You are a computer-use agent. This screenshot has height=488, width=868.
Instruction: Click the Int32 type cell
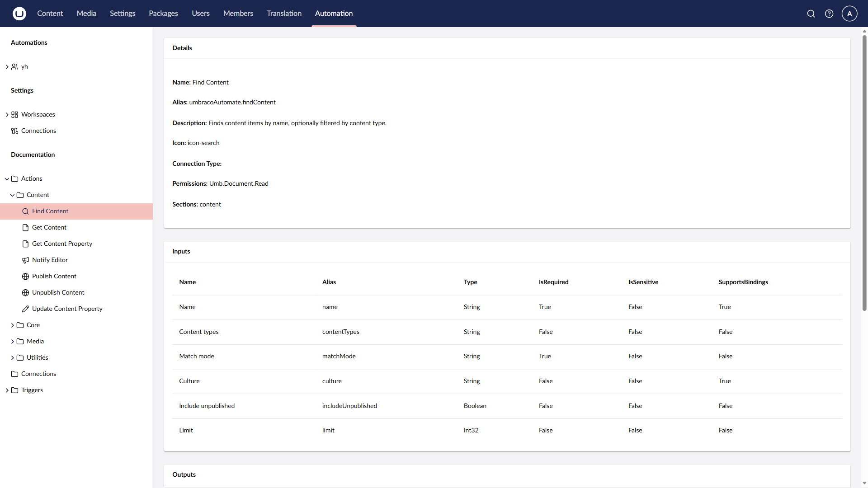pos(471,431)
